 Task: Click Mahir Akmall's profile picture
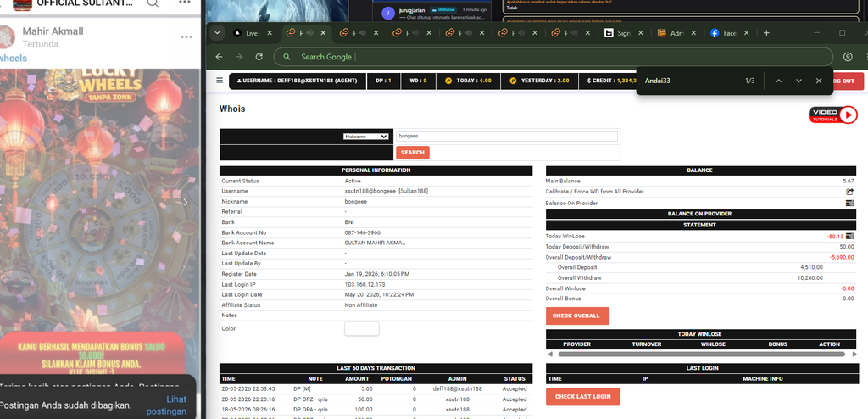pyautogui.click(x=6, y=36)
